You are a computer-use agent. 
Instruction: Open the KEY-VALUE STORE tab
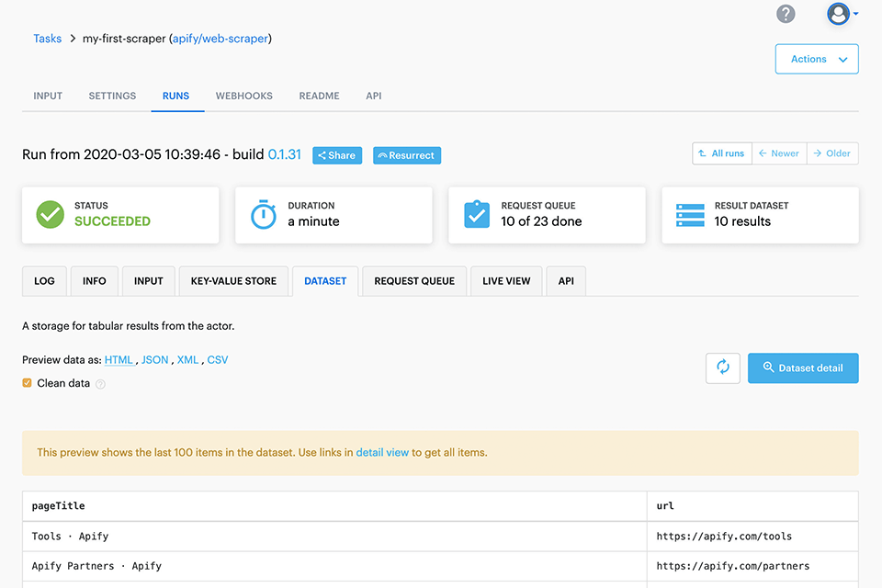pos(233,281)
